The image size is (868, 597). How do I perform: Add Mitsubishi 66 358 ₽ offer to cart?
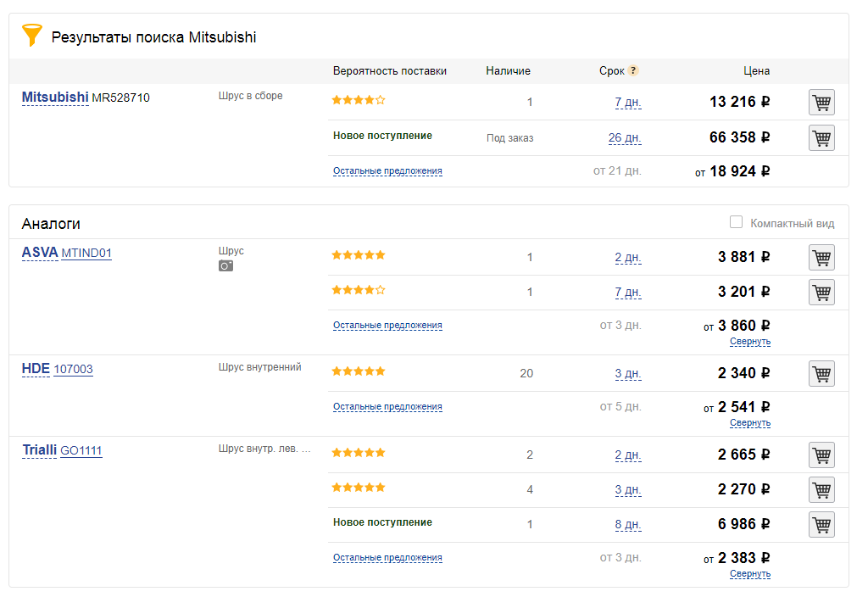click(x=821, y=137)
